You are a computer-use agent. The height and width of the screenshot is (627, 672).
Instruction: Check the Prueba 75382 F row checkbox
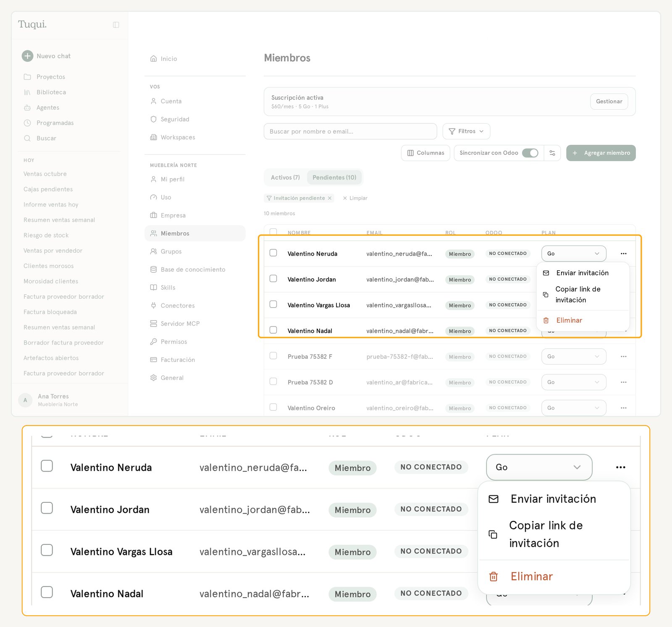[273, 356]
